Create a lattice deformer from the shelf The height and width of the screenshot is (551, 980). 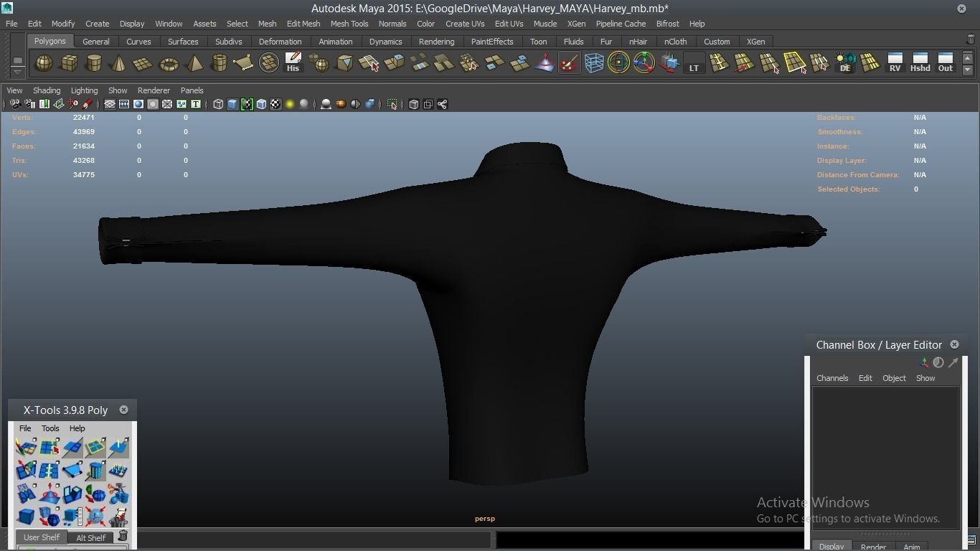594,63
